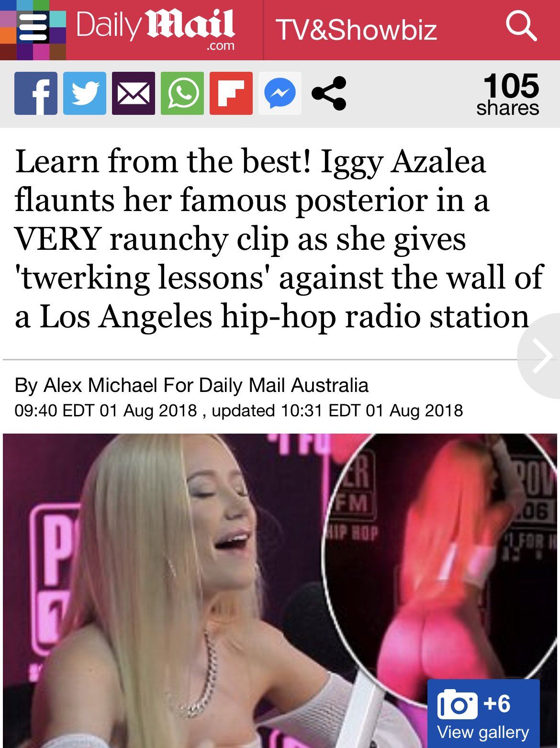Tap the article publish date line
This screenshot has height=748, width=560.
tap(239, 411)
